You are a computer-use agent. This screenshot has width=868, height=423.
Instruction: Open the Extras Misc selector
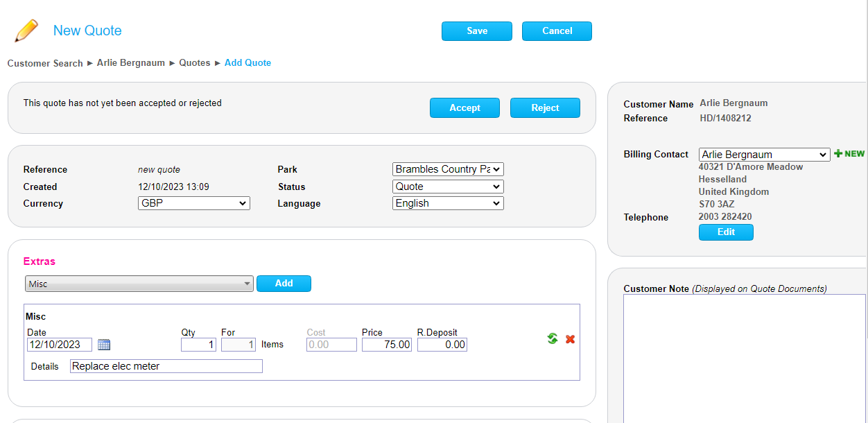139,284
